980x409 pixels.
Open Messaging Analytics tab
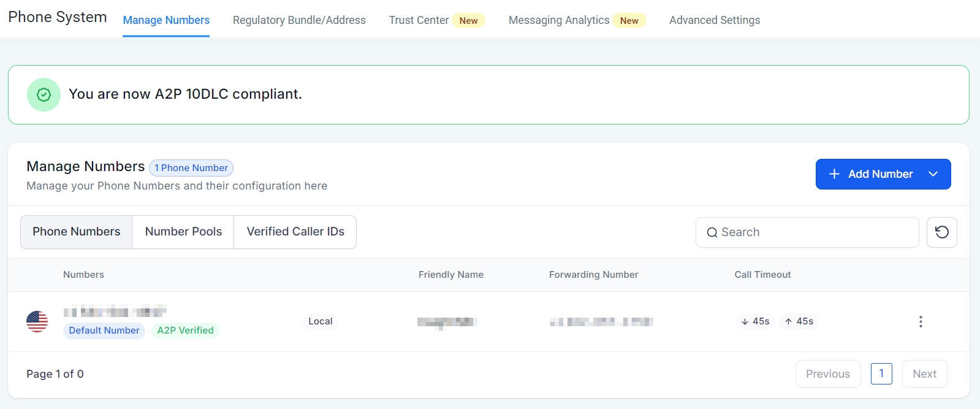(559, 20)
